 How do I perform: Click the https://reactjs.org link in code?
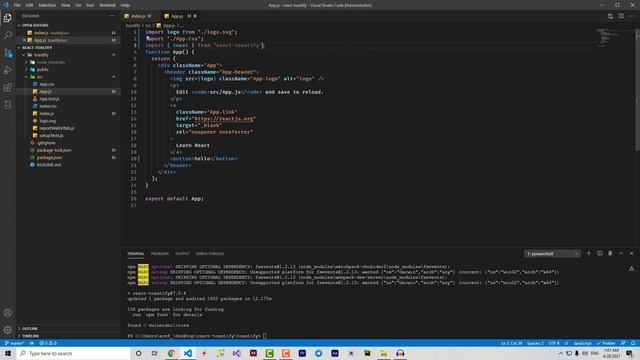coord(224,119)
